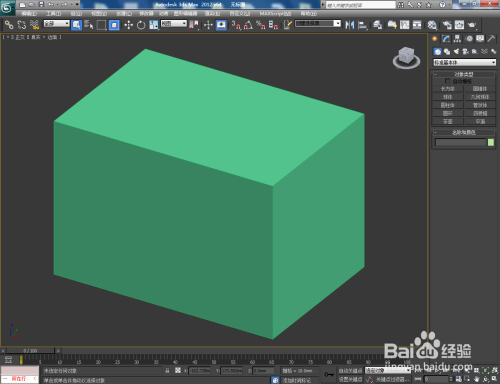This screenshot has width=500, height=384.
Task: Toggle the Keyboard Shortcut Override button
Action: point(221,25)
